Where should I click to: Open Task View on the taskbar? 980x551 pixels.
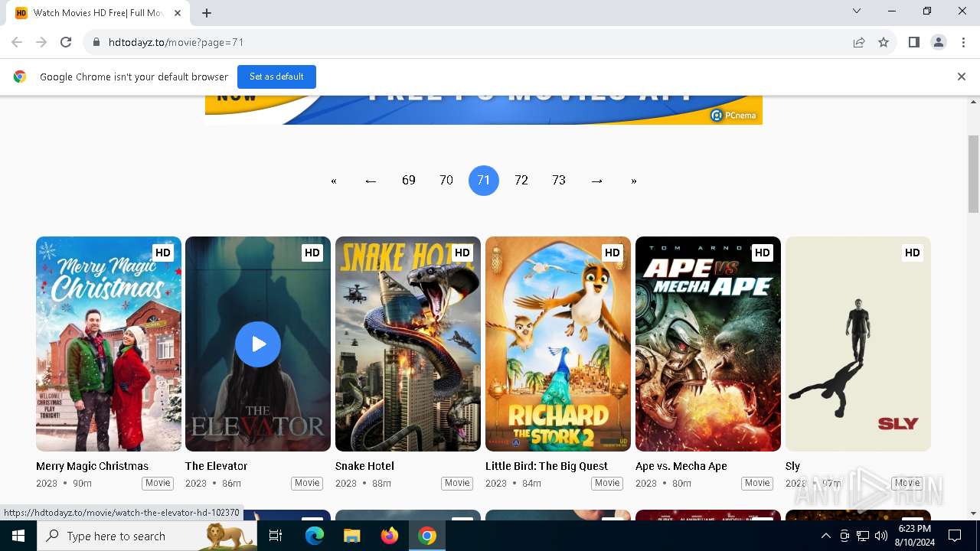point(276,536)
